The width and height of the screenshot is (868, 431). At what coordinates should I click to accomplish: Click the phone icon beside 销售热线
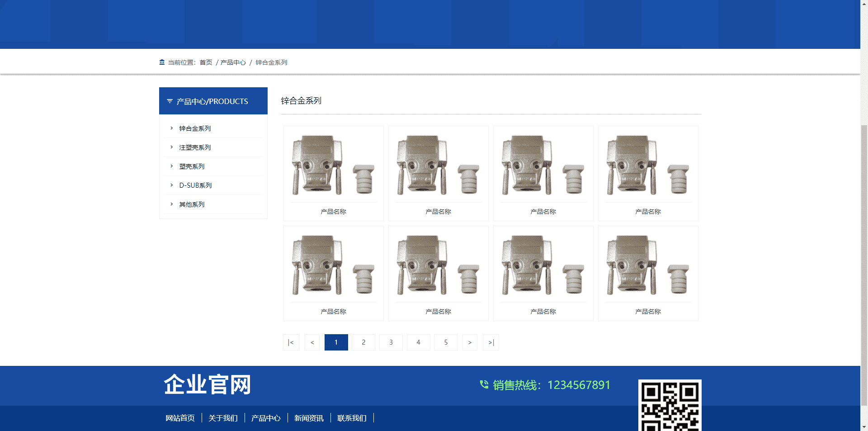484,384
